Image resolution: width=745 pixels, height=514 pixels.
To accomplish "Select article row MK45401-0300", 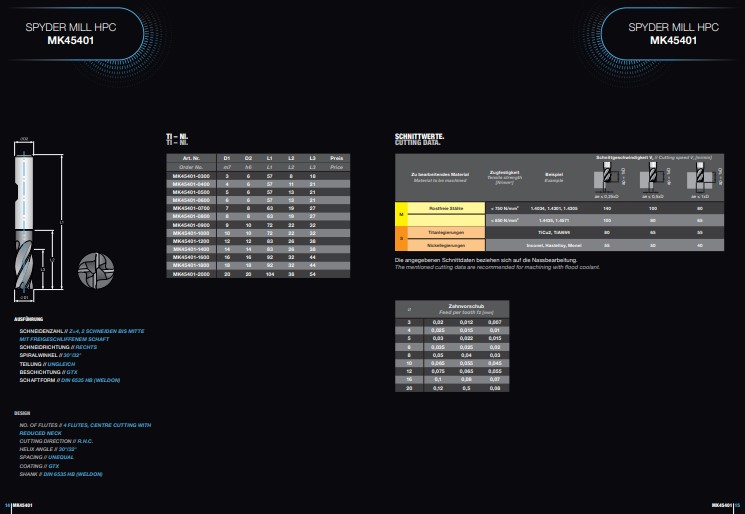I will pyautogui.click(x=258, y=176).
